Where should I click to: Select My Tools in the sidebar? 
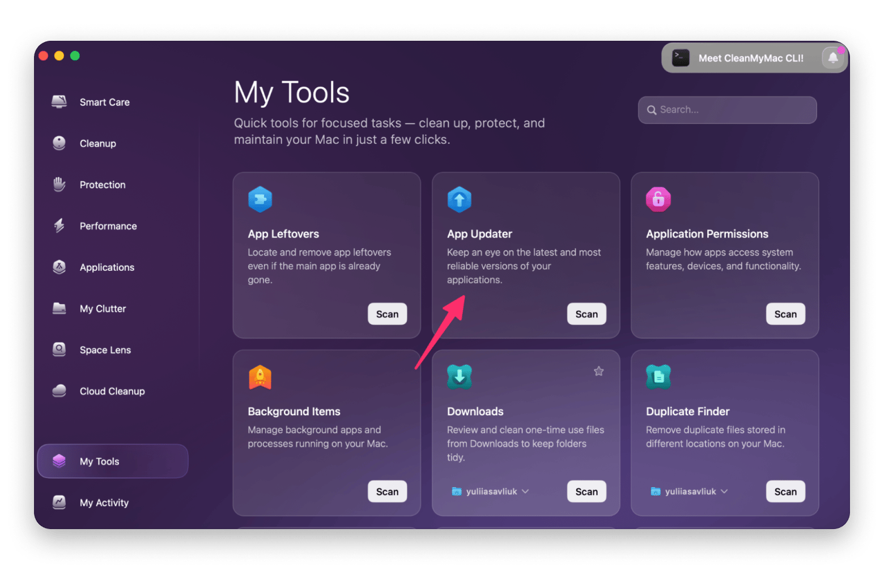(112, 461)
